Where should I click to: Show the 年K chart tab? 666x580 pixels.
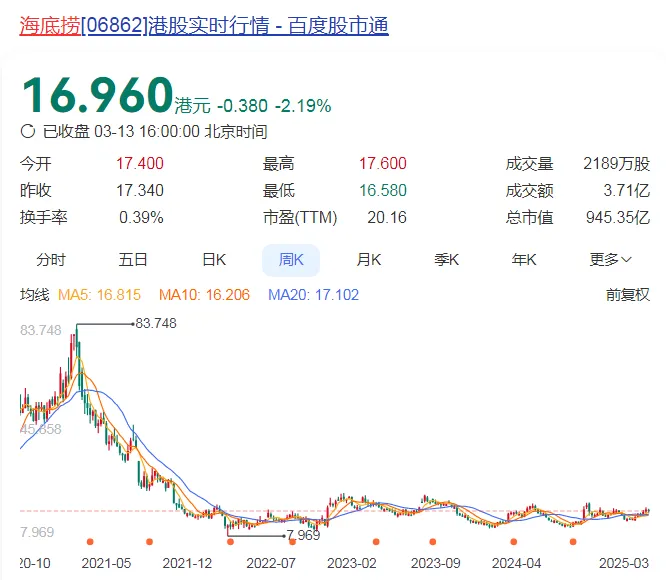pyautogui.click(x=524, y=259)
